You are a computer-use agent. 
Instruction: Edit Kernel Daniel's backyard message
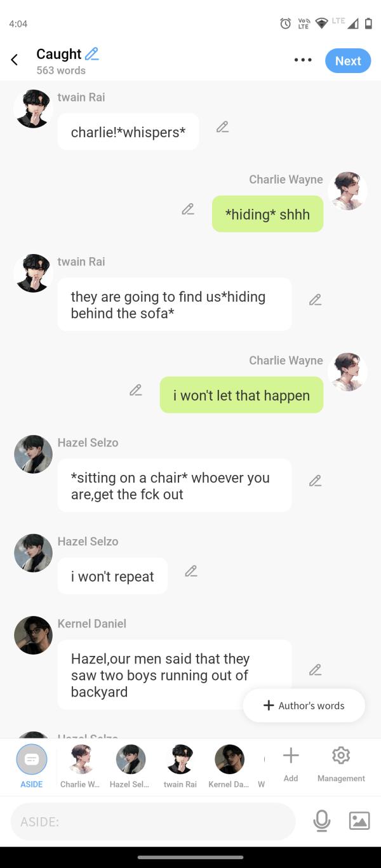(315, 670)
